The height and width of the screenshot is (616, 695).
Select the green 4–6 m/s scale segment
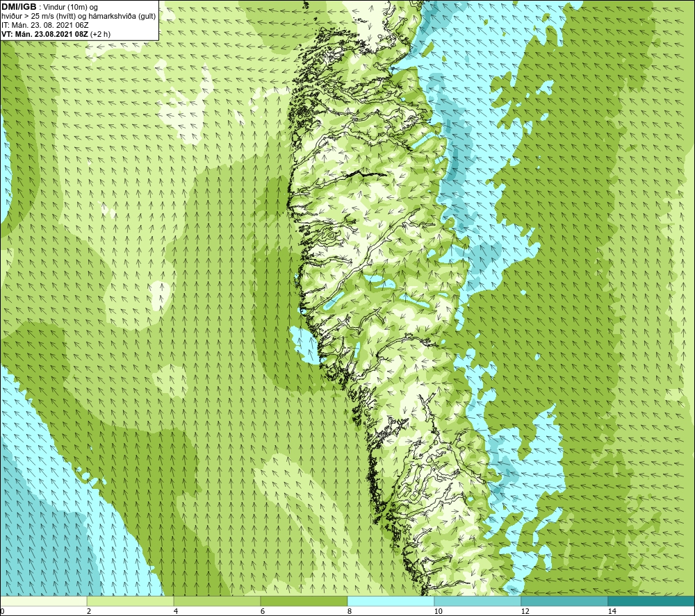click(x=217, y=601)
